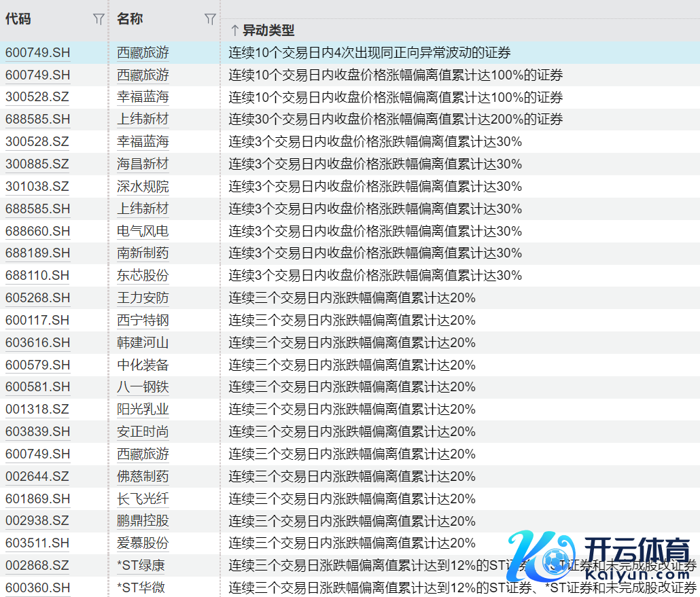Click the 代码 column header
Viewport: 700px width, 597px height.
coord(18,19)
